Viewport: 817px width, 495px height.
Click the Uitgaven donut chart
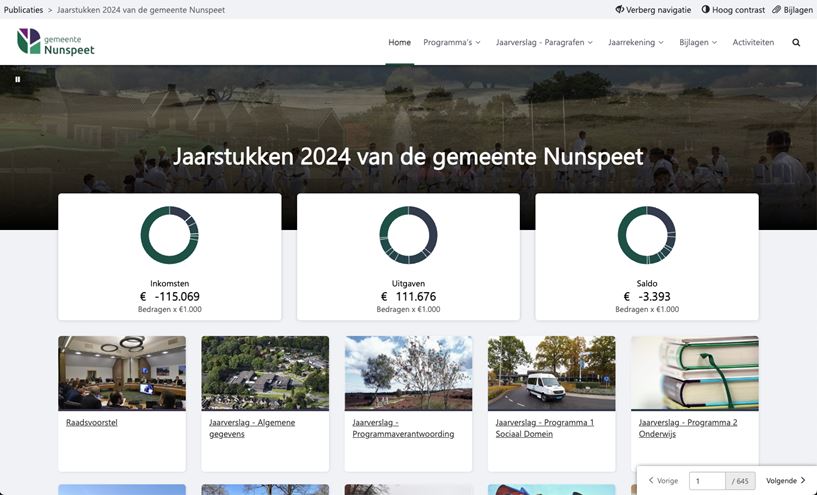click(x=408, y=236)
